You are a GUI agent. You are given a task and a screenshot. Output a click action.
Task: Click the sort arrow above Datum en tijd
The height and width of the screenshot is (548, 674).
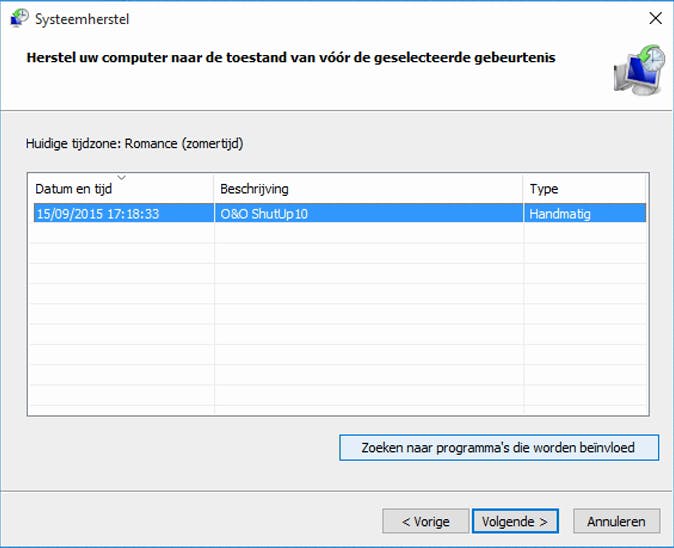(x=122, y=178)
